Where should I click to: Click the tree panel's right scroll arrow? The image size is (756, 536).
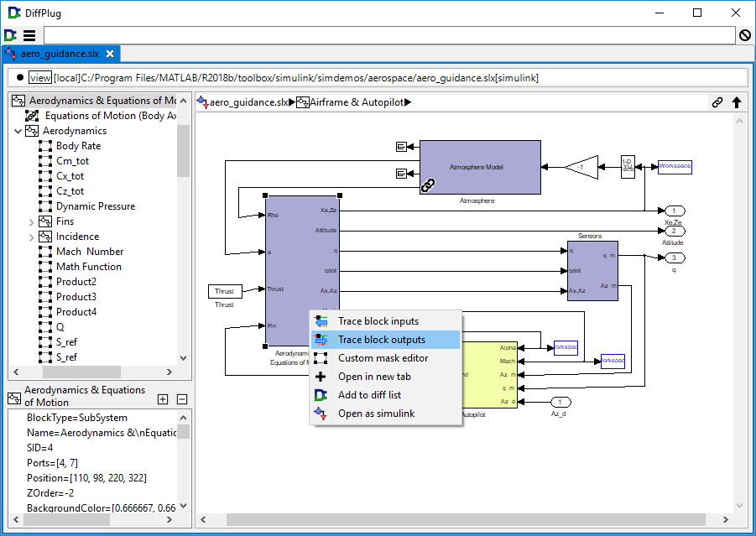[x=169, y=372]
